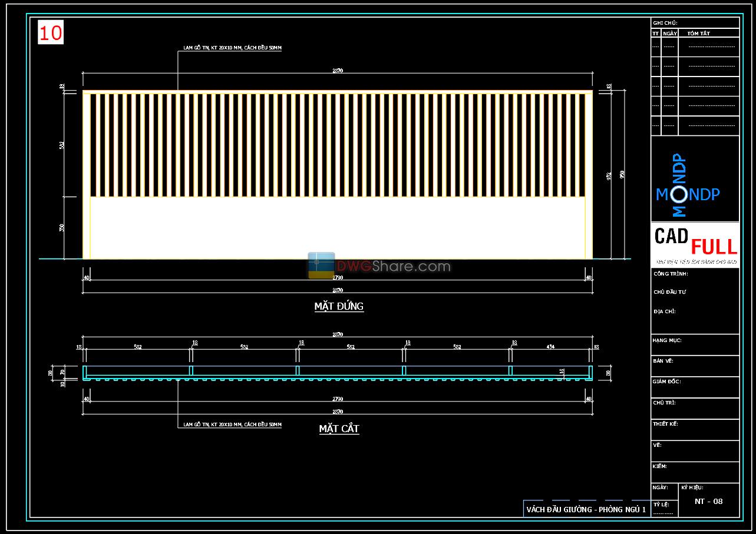This screenshot has width=756, height=534.
Task: Select the TÓM TẮT column header
Action: (699, 34)
